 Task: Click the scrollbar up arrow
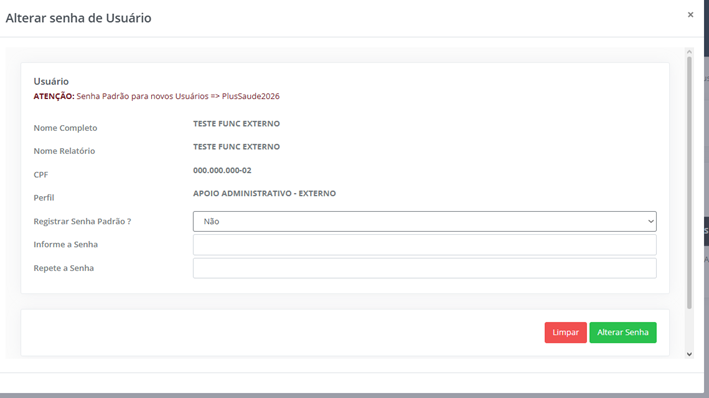tap(689, 52)
